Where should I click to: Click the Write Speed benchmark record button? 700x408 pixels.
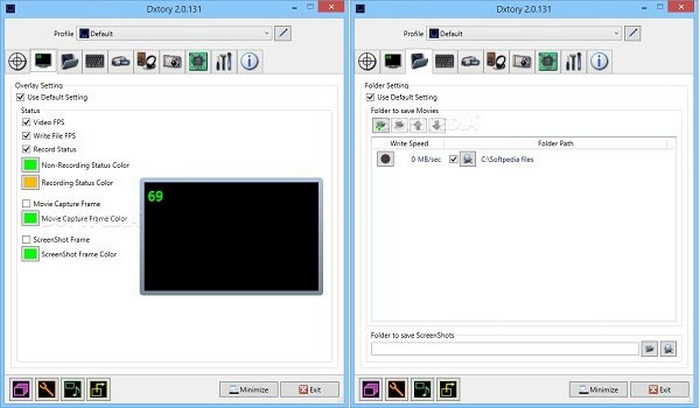point(385,159)
